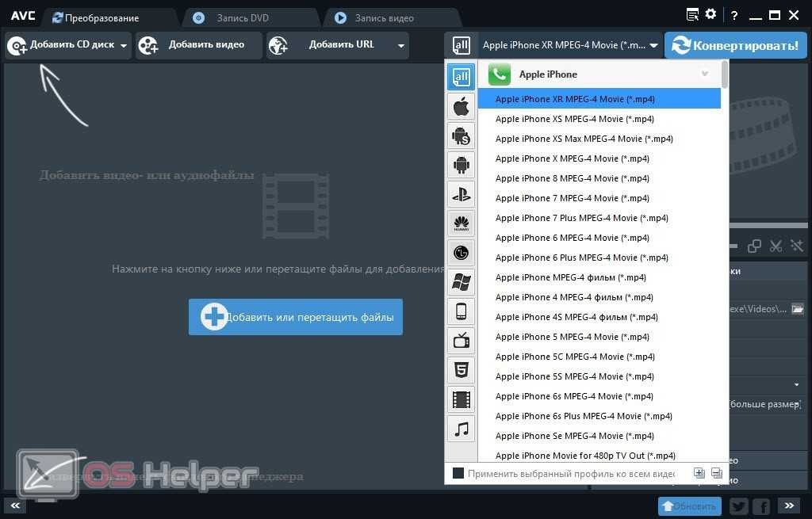Click Добавить или перетащить файлы button

click(296, 317)
